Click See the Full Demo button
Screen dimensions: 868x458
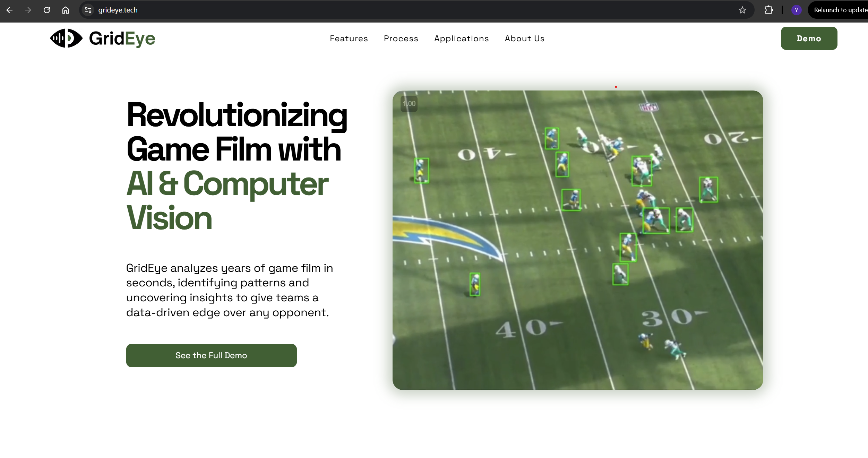[211, 355]
